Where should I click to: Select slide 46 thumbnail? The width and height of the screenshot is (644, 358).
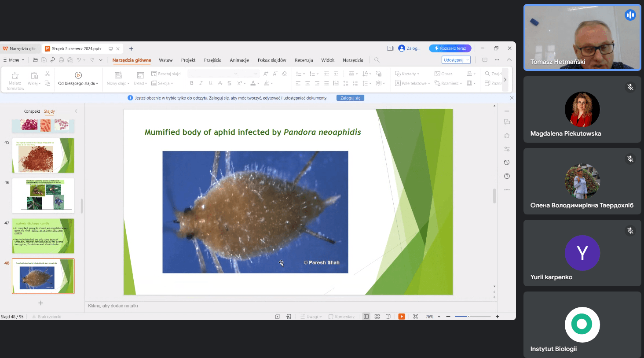43,196
